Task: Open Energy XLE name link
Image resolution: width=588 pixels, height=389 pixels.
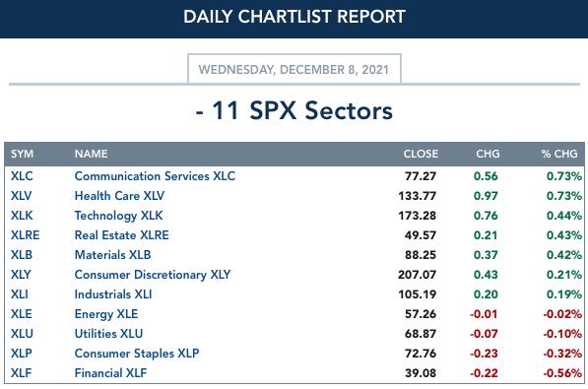Action: click(106, 314)
